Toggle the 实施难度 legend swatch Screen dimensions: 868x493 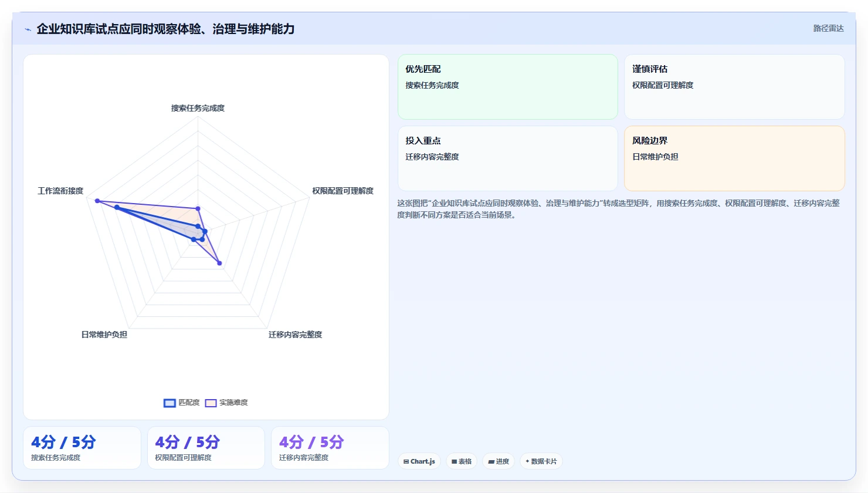(x=211, y=403)
